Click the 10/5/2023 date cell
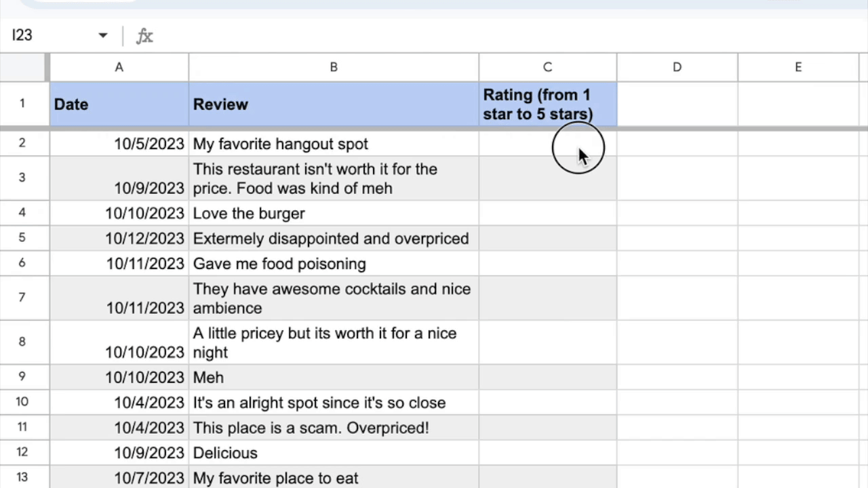The width and height of the screenshot is (868, 488). tap(119, 144)
